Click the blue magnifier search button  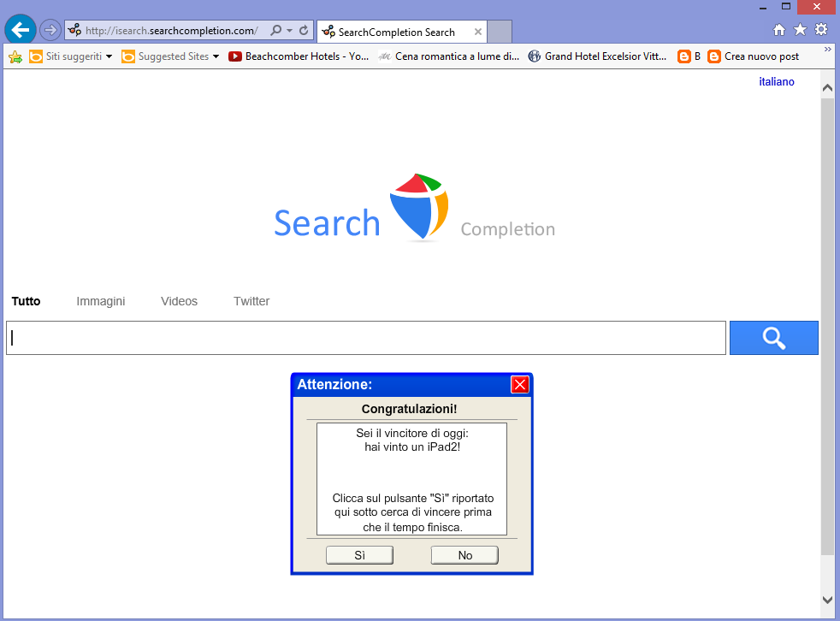(773, 338)
